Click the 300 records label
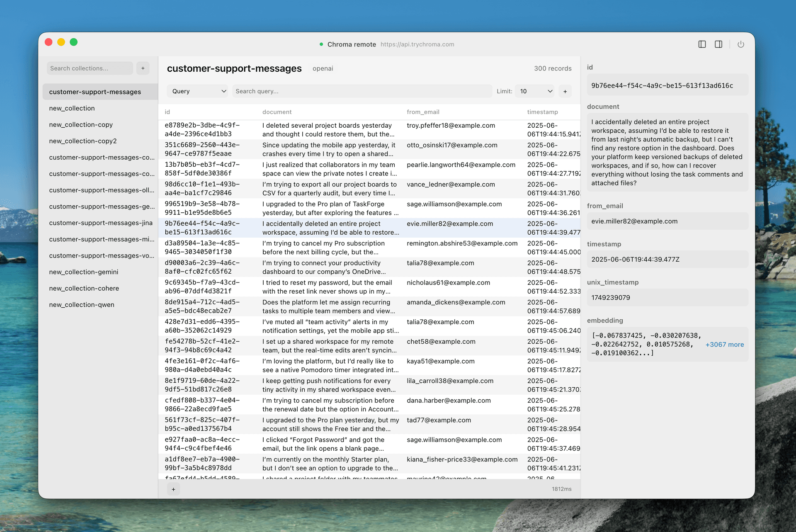Screen dimensions: 796x532 click(x=553, y=68)
